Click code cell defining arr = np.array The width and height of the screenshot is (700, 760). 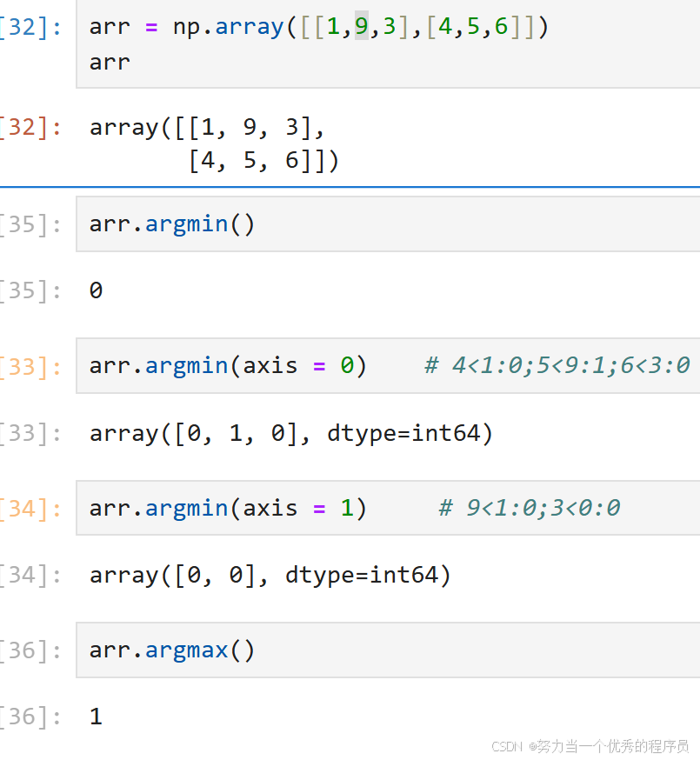(x=388, y=43)
